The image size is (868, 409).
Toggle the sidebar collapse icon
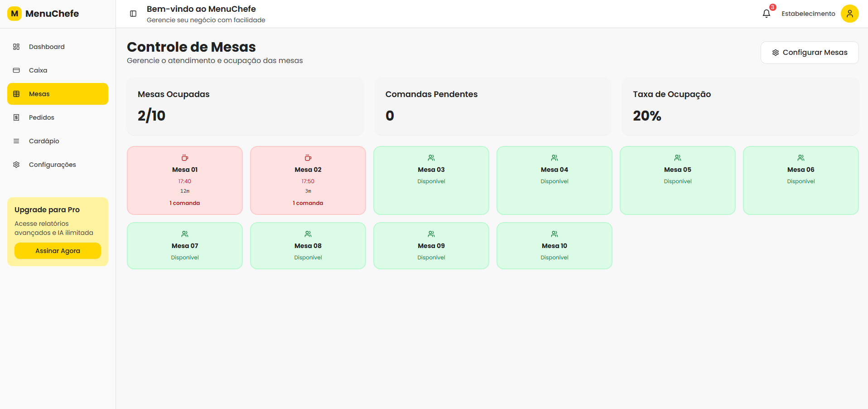[133, 14]
